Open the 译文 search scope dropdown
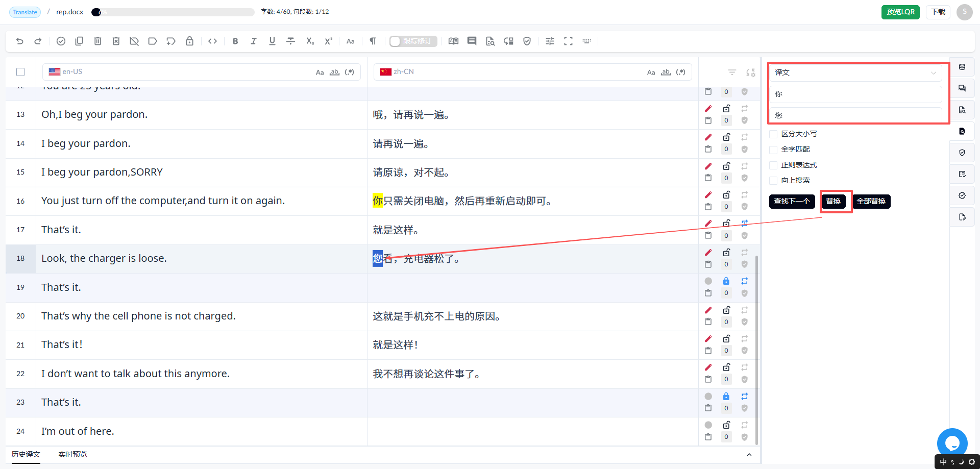The width and height of the screenshot is (980, 469). (x=855, y=72)
